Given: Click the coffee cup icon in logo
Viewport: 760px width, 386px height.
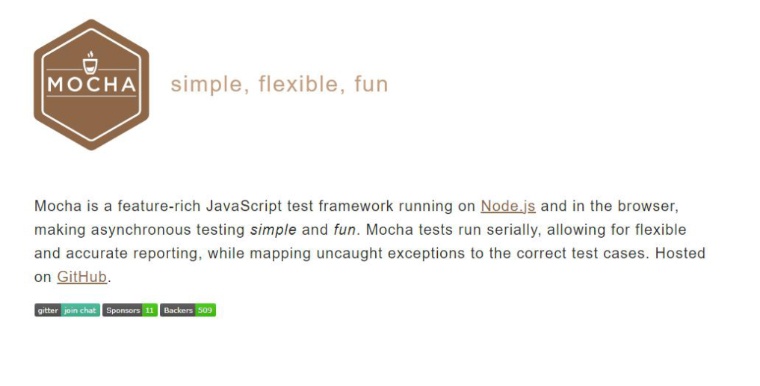Looking at the screenshot, I should [90, 63].
